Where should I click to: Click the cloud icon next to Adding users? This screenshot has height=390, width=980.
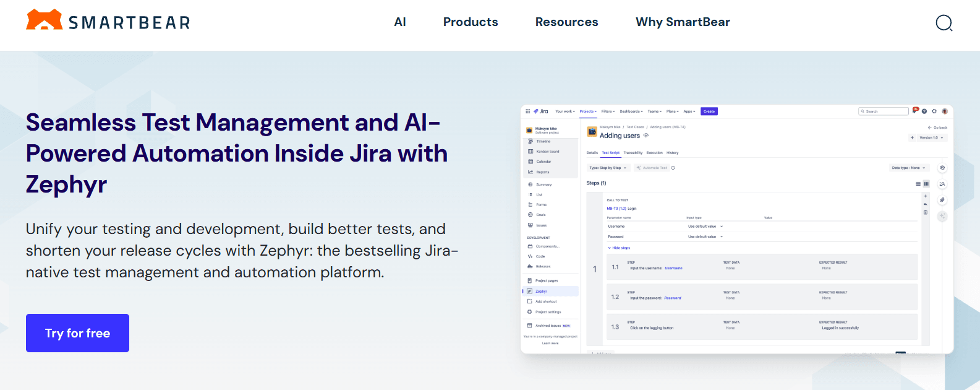click(x=646, y=136)
